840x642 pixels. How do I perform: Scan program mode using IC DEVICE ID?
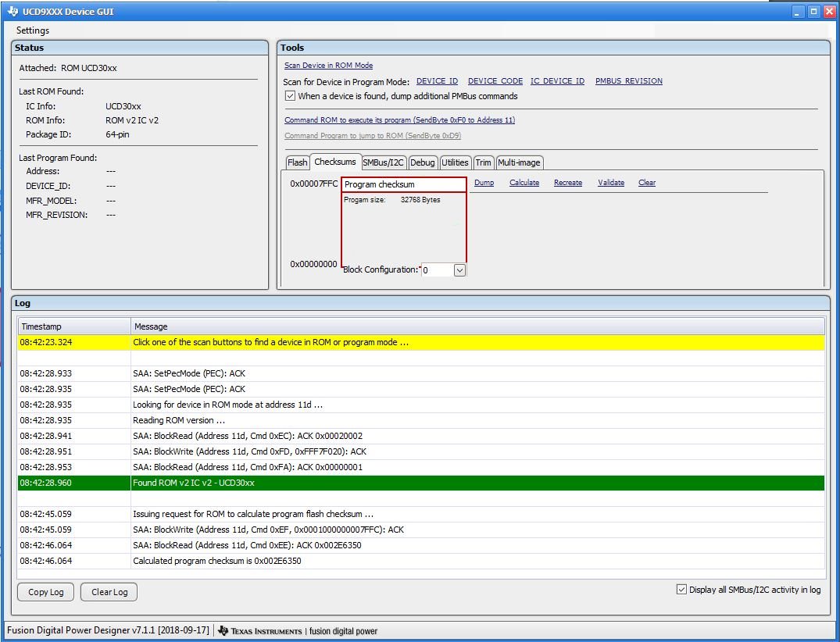point(557,81)
